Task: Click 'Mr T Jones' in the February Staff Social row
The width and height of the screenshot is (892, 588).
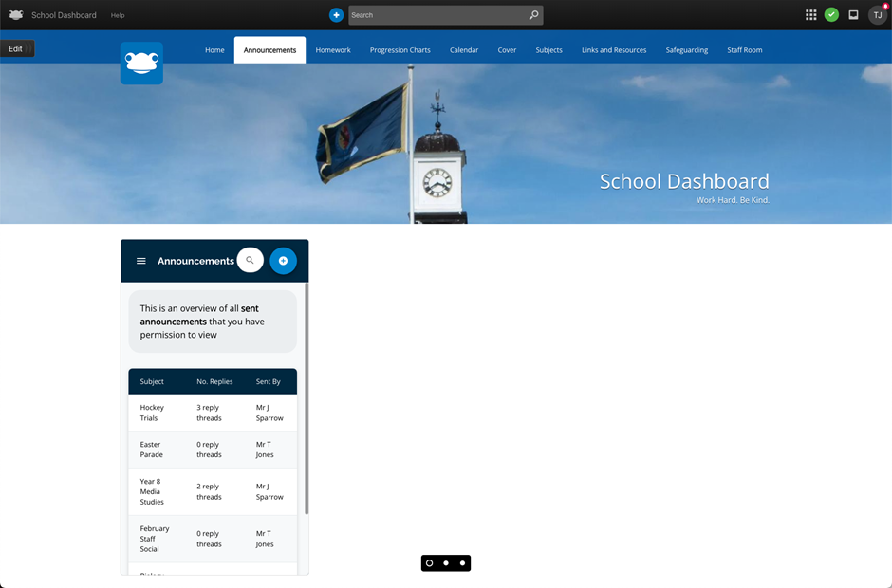Action: [x=265, y=539]
